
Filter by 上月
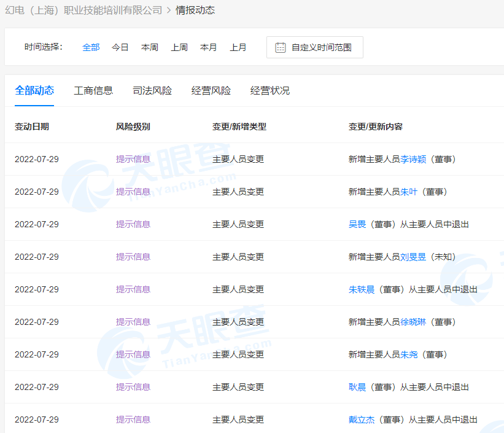pyautogui.click(x=238, y=47)
